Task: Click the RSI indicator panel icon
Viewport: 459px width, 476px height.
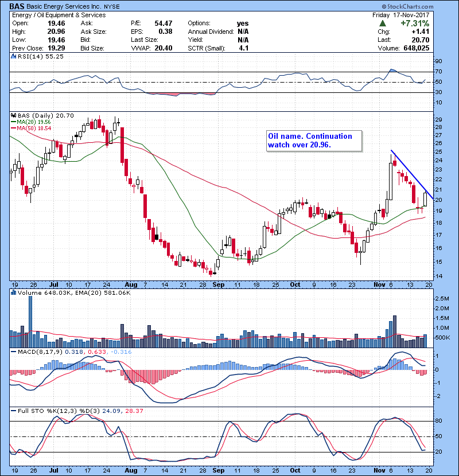Action: click(13, 56)
